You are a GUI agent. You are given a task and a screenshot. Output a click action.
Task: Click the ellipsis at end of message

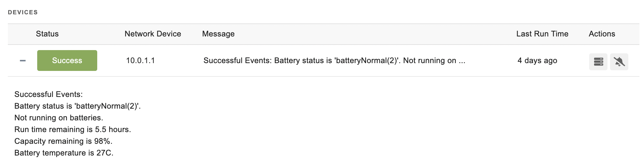point(462,61)
